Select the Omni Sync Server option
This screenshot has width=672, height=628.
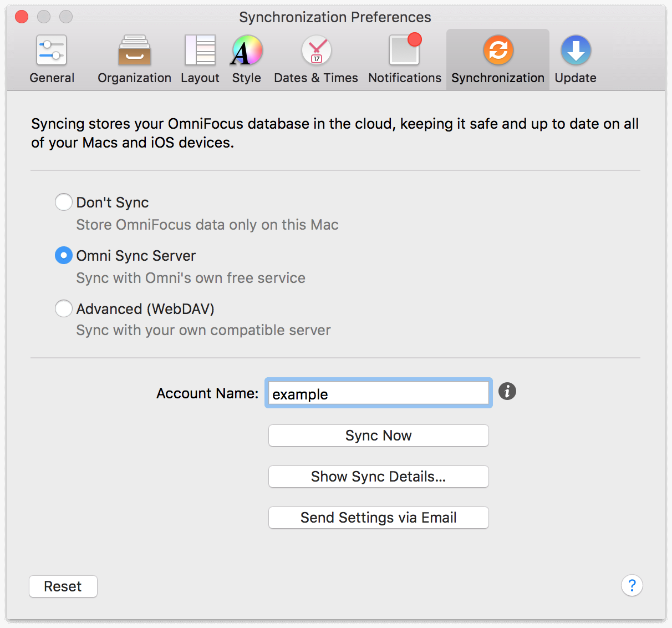click(64, 255)
